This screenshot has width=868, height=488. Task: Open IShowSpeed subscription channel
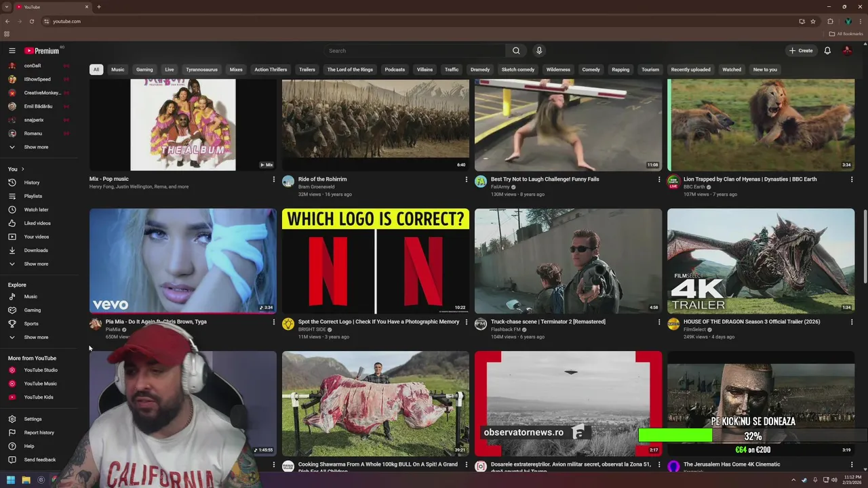[37, 79]
